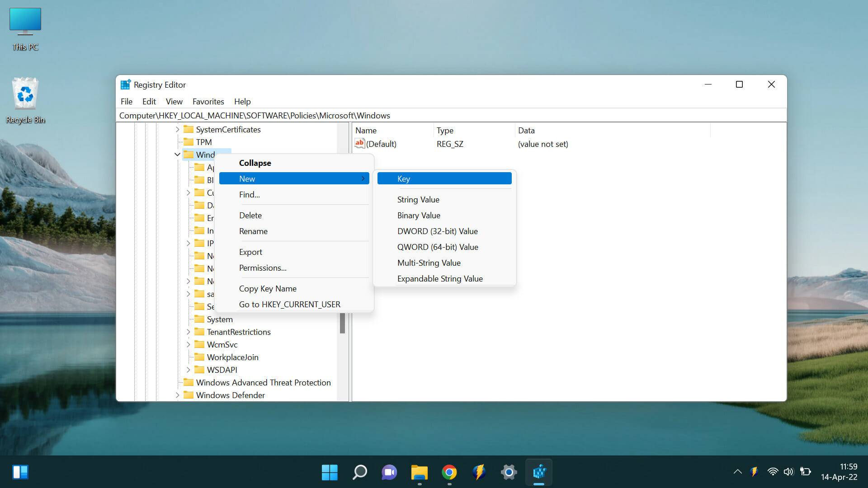This screenshot has height=488, width=868.
Task: Choose Export from the context menu
Action: tap(250, 252)
